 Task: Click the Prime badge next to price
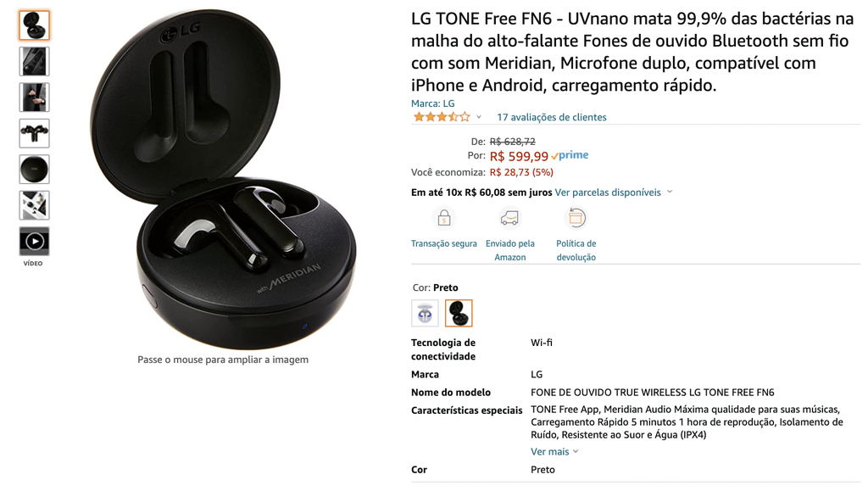[x=570, y=155]
